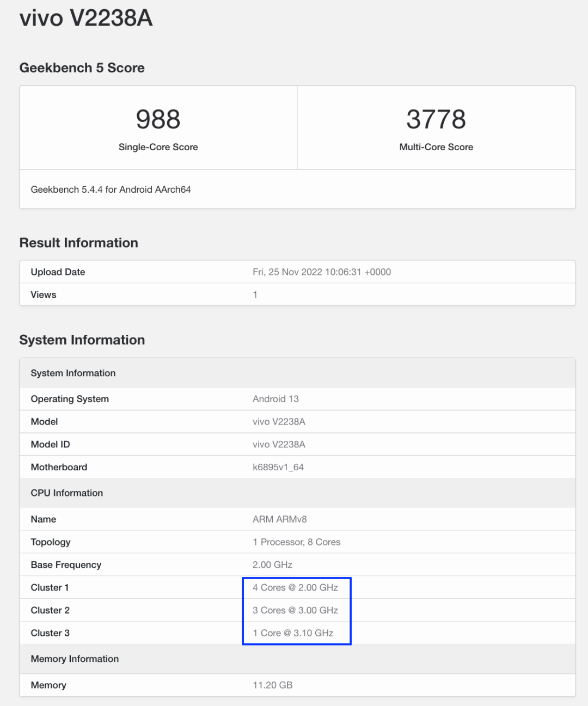Viewport: 588px width, 706px height.
Task: Click the ARM ARMv8 value
Action: click(280, 519)
